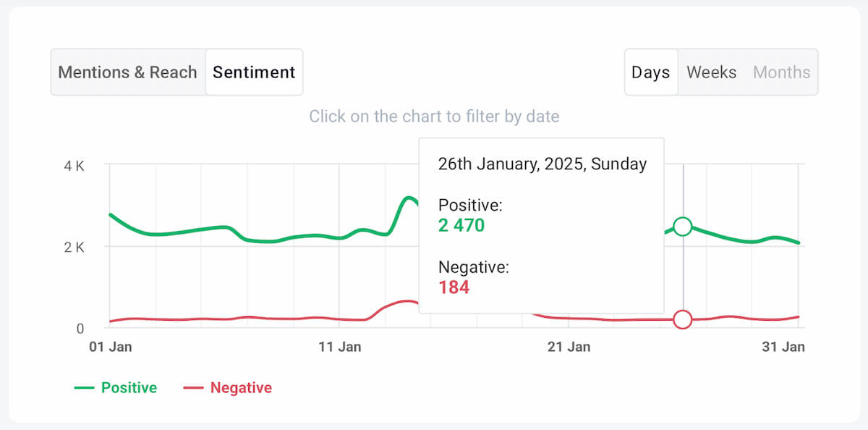The height and width of the screenshot is (430, 868).
Task: Click the 11 Jan x-axis label
Action: pos(339,347)
